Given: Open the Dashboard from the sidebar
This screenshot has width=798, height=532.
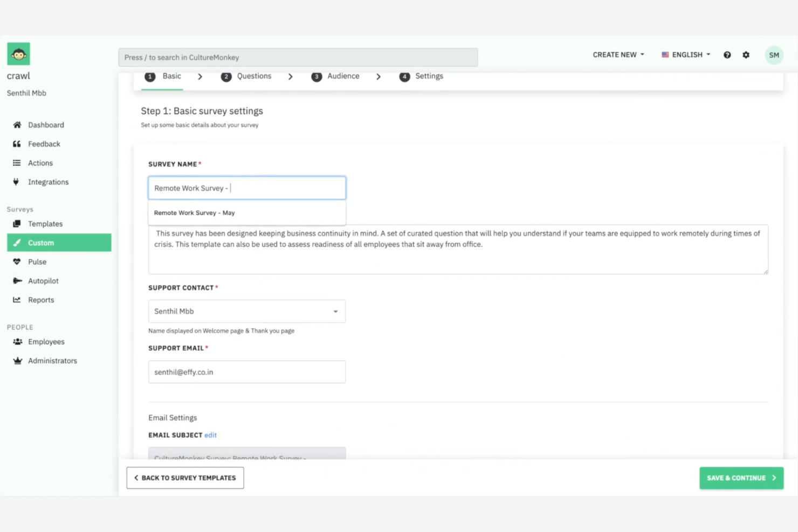Looking at the screenshot, I should point(46,125).
